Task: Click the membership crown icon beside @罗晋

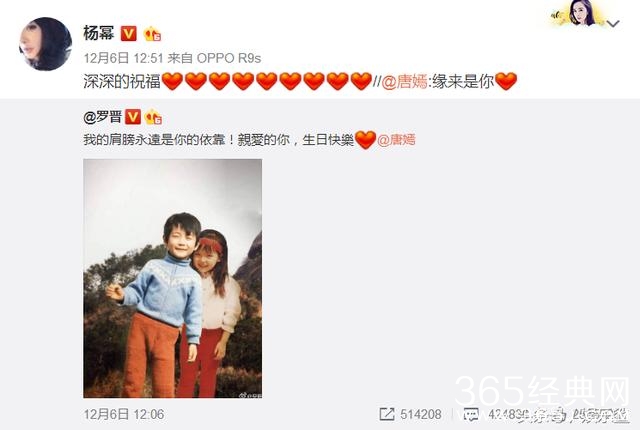Action: [153, 117]
